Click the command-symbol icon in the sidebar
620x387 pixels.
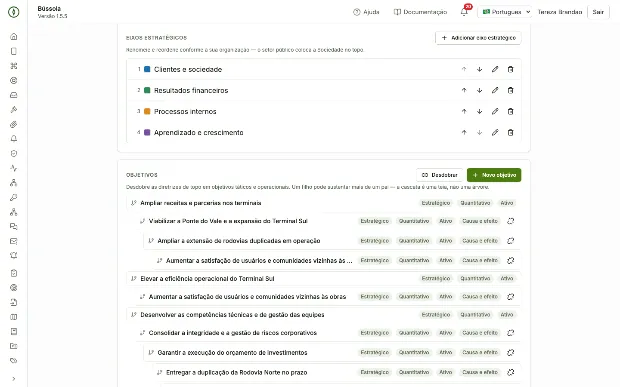[x=13, y=66]
